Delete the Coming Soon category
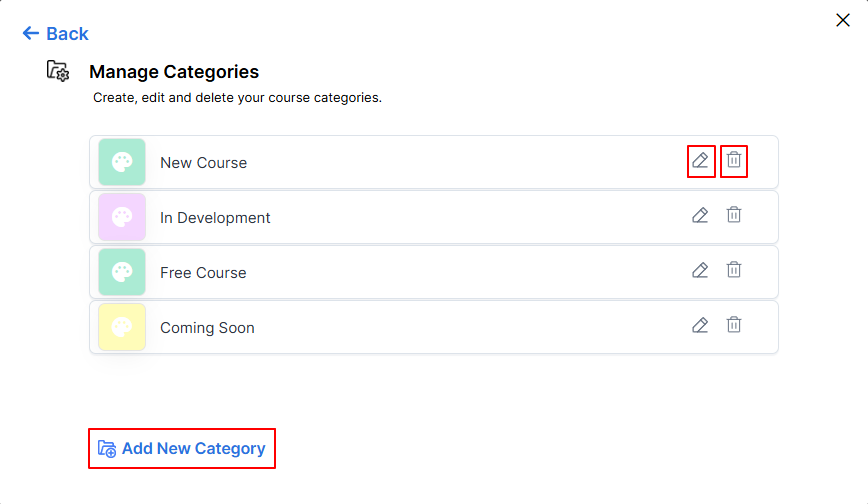This screenshot has width=868, height=504. point(734,324)
